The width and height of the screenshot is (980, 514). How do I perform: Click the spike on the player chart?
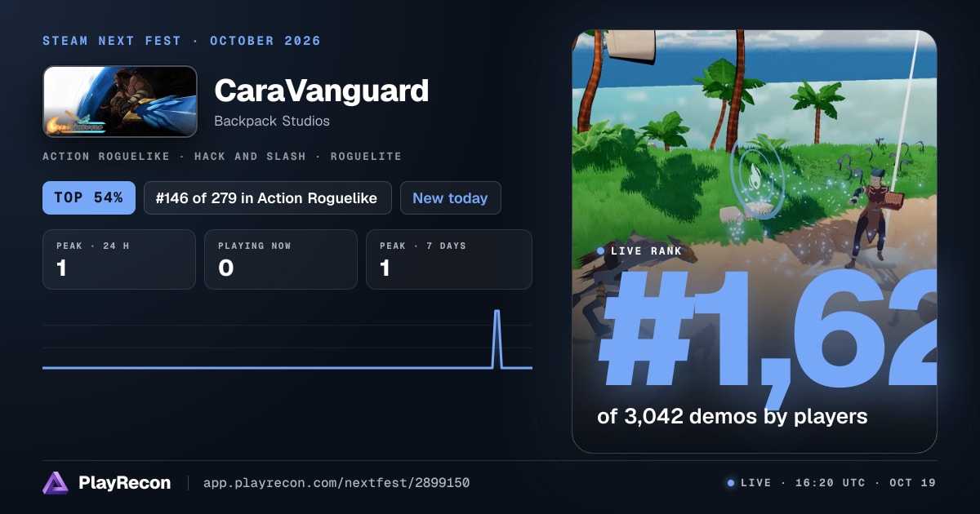(497, 339)
